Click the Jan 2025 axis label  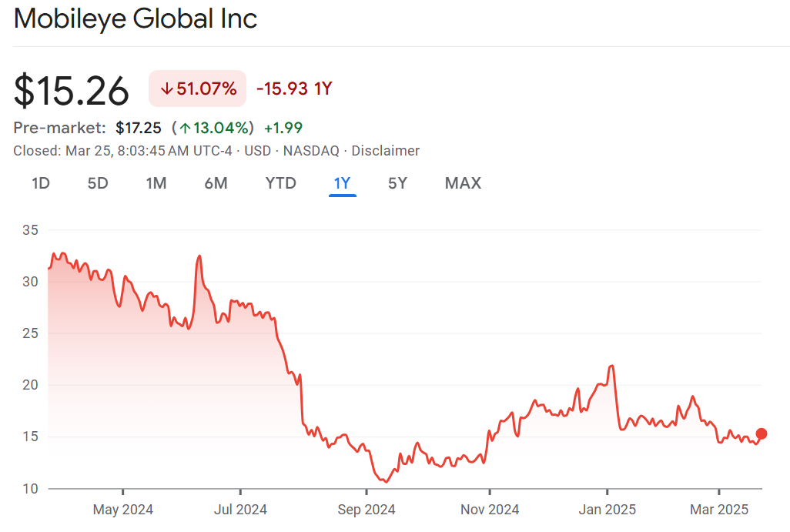pos(608,510)
